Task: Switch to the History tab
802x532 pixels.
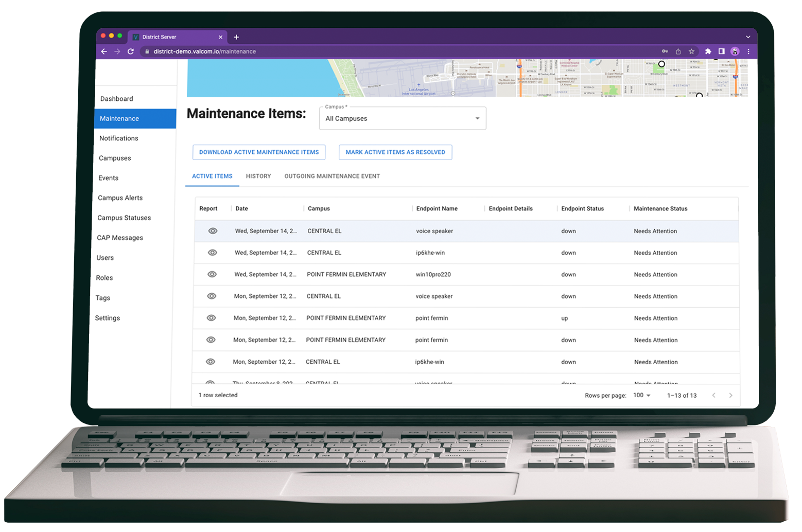Action: [x=258, y=176]
